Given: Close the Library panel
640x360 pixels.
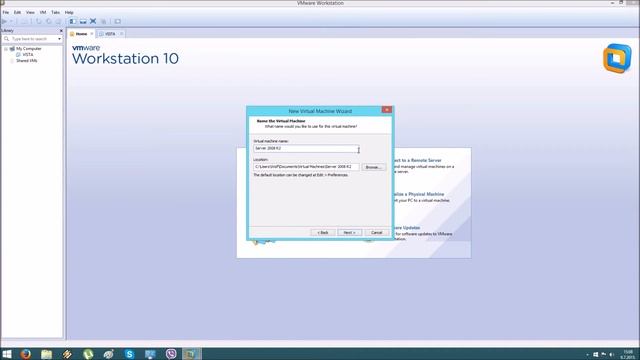Looking at the screenshot, I should [x=61, y=31].
